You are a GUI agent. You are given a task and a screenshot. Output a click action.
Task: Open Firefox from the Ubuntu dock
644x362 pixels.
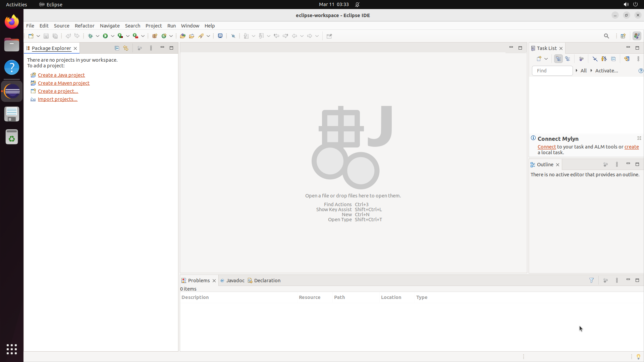coord(12,22)
